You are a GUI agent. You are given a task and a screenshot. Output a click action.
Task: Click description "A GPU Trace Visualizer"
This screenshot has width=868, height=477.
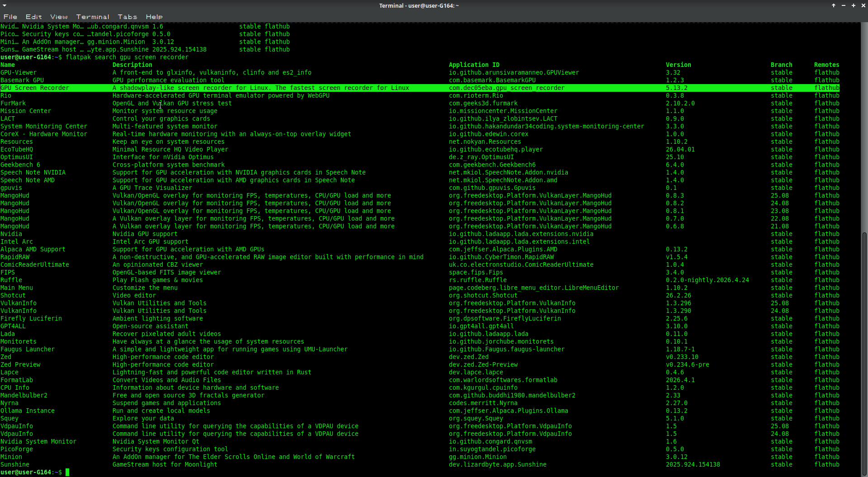tap(152, 188)
